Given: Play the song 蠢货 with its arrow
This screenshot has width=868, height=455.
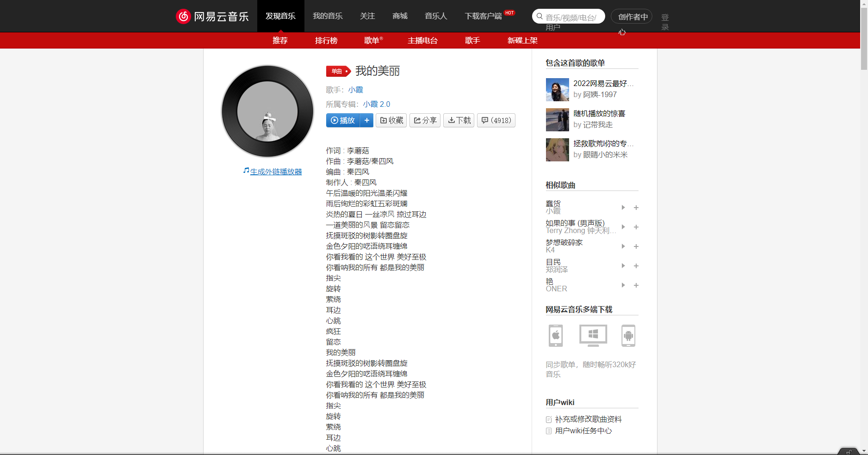Looking at the screenshot, I should 623,208.
